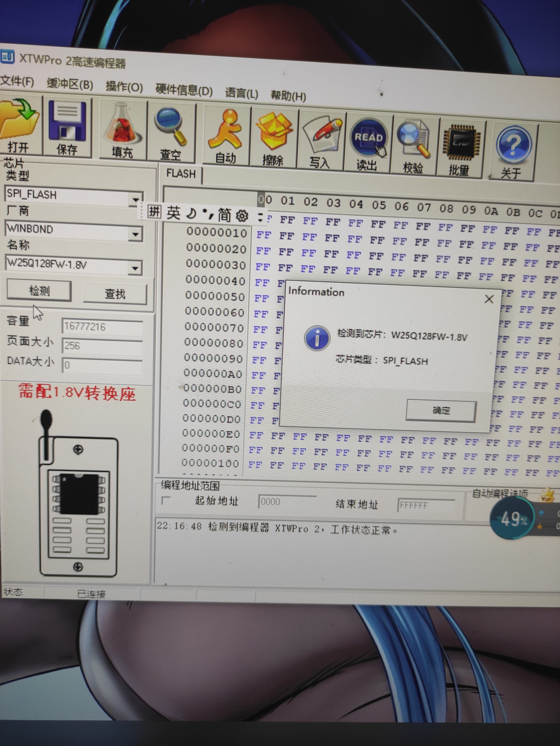Open the 名称 W25Q128FW-1.8V dropdown
This screenshot has width=560, height=746.
point(135,268)
